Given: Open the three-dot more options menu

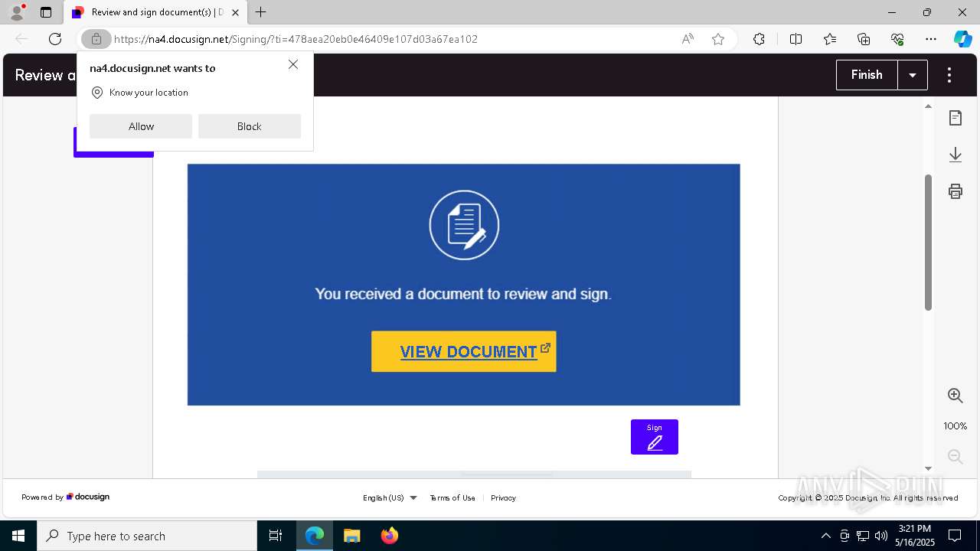Looking at the screenshot, I should click(x=949, y=75).
